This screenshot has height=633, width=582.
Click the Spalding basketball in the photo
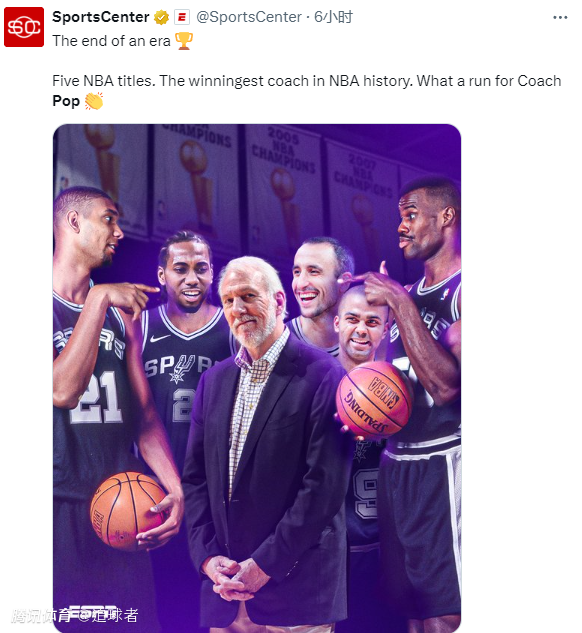coord(374,399)
